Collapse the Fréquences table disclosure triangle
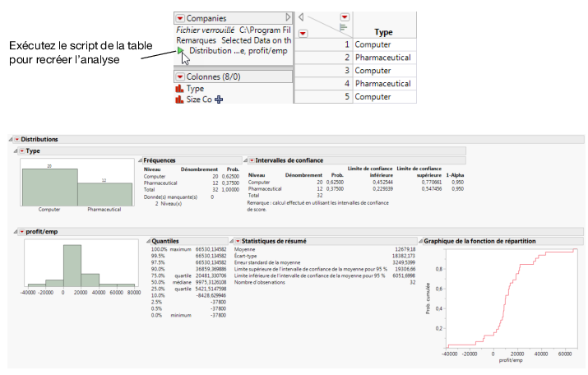588x375 pixels. pyautogui.click(x=141, y=160)
